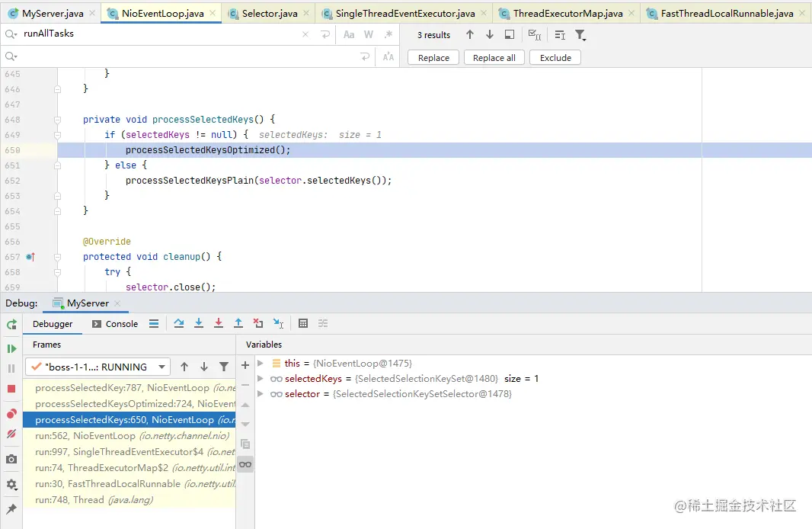This screenshot has height=529, width=812.
Task: Collapse the processSelectedKeys method fold at line 648
Action: tap(57, 120)
